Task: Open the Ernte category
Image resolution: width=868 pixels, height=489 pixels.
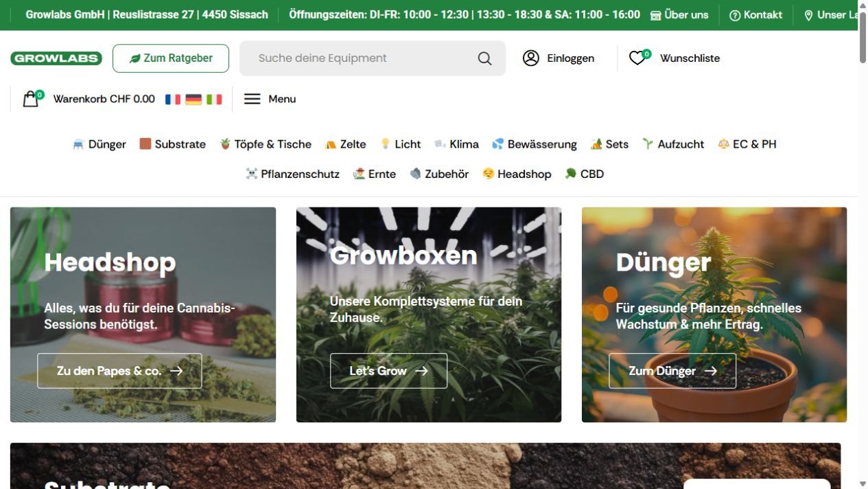Action: 382,174
